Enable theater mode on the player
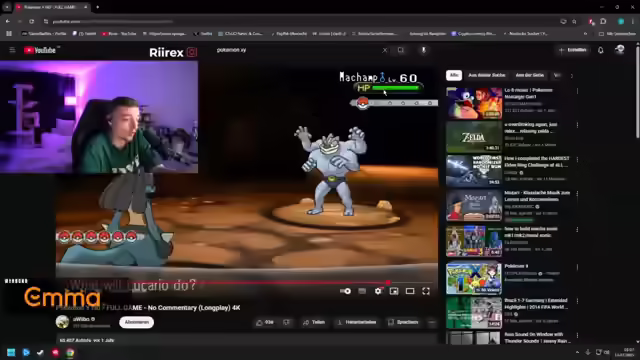 (410, 291)
